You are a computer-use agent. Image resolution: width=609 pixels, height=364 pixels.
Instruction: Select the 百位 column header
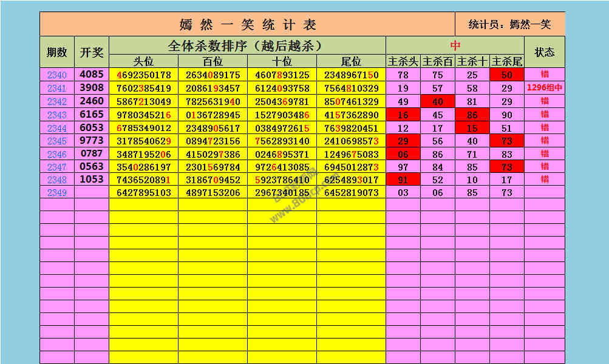tap(213, 61)
